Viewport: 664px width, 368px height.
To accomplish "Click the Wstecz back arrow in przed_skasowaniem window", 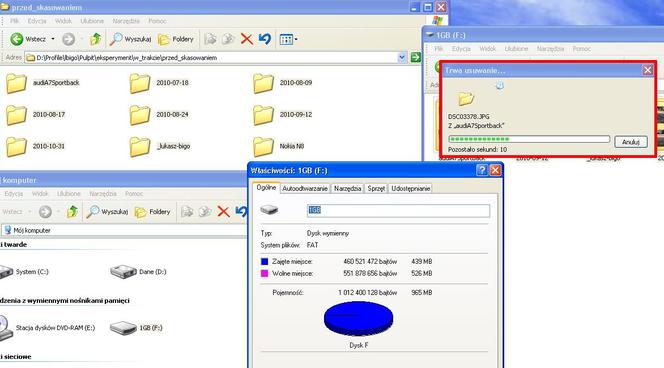I will pyautogui.click(x=17, y=39).
